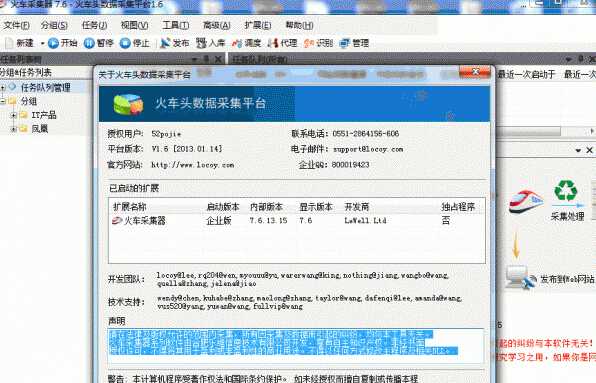Click the 开发商 column header

pos(357,207)
